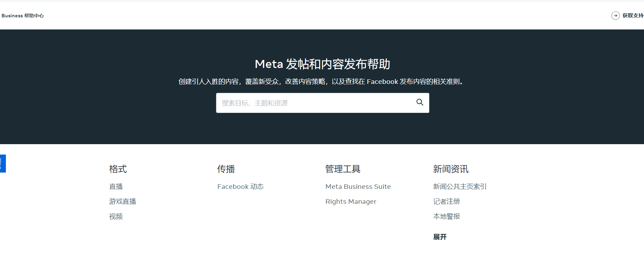Open the 本地警报 topic

pyautogui.click(x=447, y=216)
